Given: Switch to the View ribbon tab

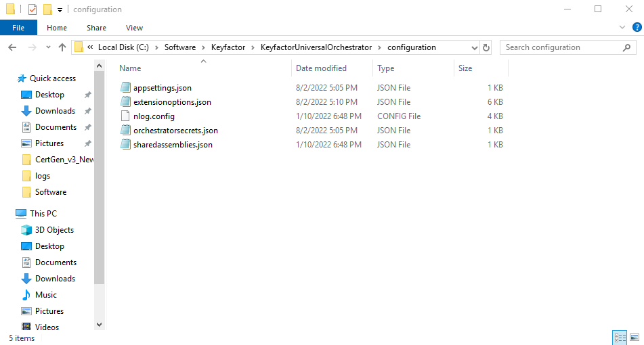Looking at the screenshot, I should pos(134,28).
